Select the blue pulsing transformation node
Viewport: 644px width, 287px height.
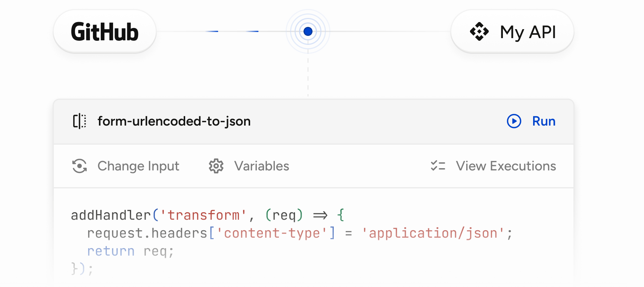point(308,31)
